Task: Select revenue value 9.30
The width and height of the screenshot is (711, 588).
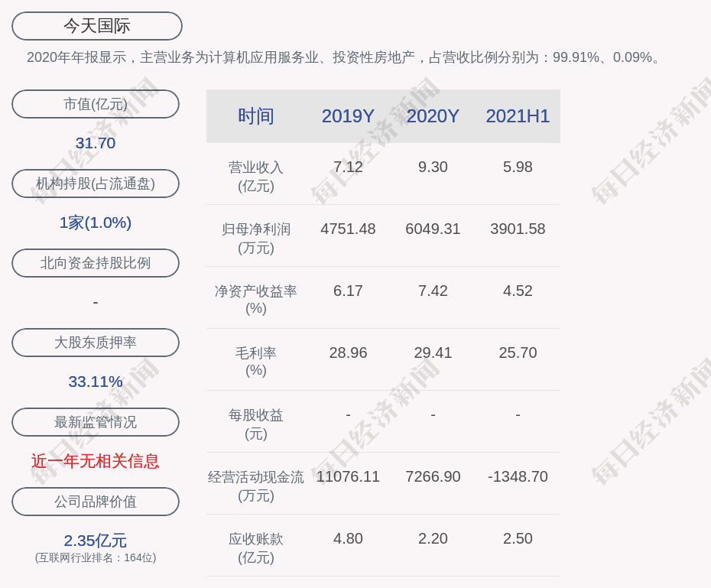Action: coord(433,167)
